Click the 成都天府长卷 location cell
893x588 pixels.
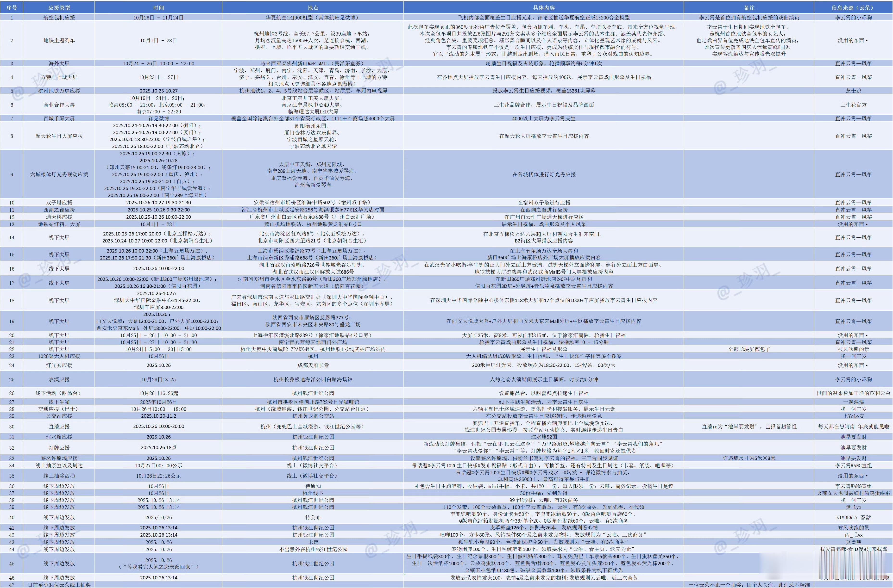pos(313,365)
